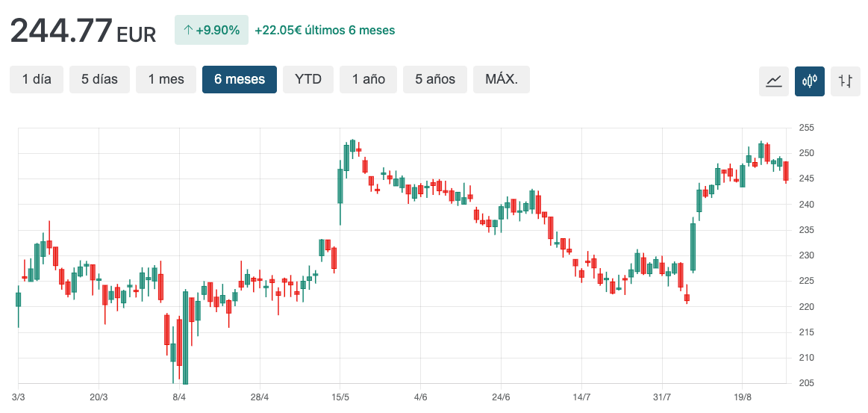Image resolution: width=868 pixels, height=413 pixels.
Task: Select the "1 día" time range
Action: click(x=37, y=79)
